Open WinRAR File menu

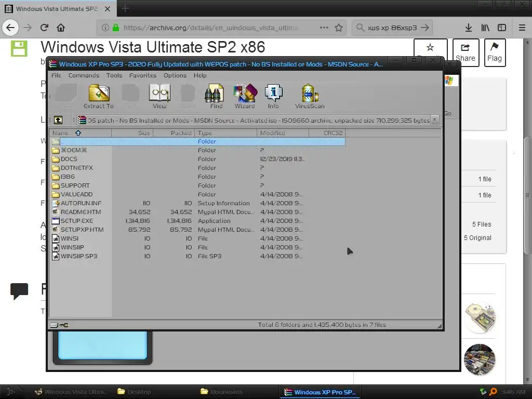[x=56, y=75]
